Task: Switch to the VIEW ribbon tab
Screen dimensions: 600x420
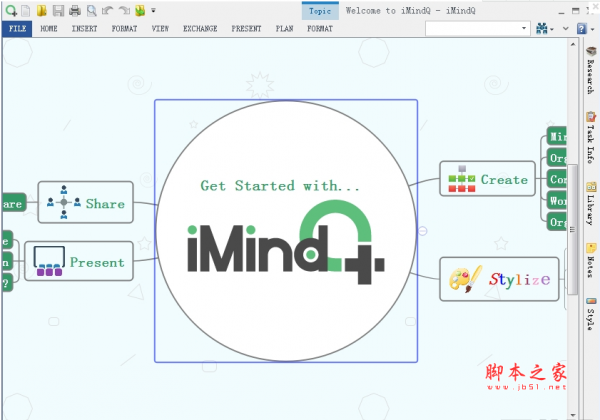Action: point(160,29)
